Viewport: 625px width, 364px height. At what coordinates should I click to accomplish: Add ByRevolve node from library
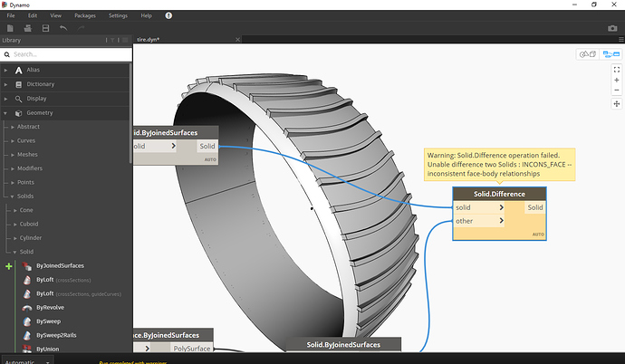pos(50,308)
